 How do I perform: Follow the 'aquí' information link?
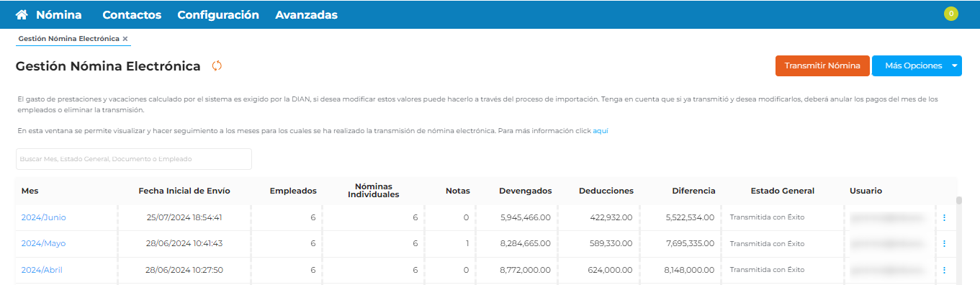click(x=601, y=131)
